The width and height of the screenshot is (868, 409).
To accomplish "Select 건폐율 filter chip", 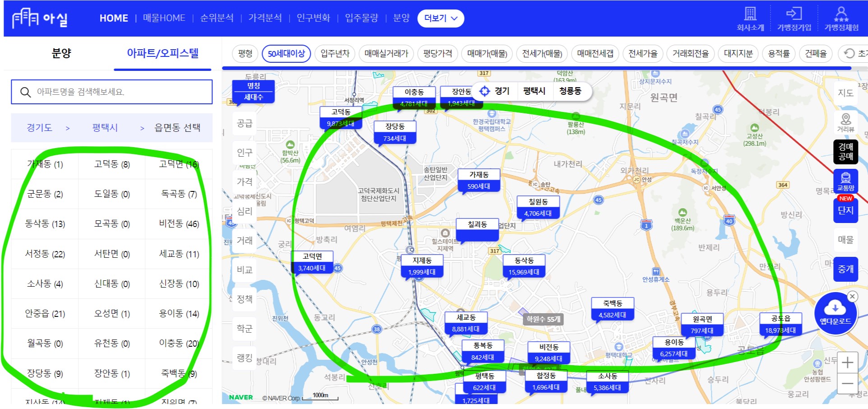I will [x=816, y=54].
